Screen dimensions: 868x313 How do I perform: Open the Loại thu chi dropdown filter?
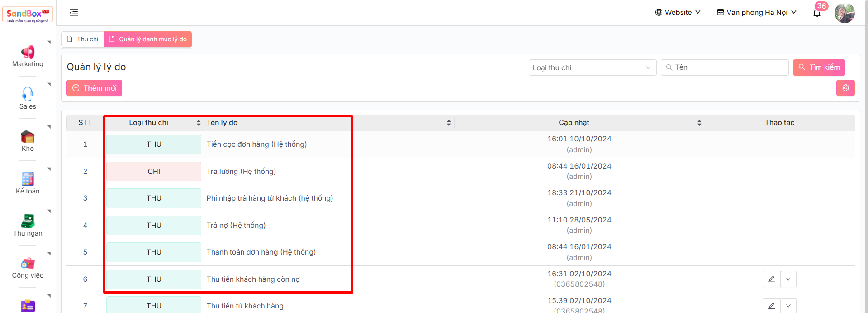coord(592,67)
